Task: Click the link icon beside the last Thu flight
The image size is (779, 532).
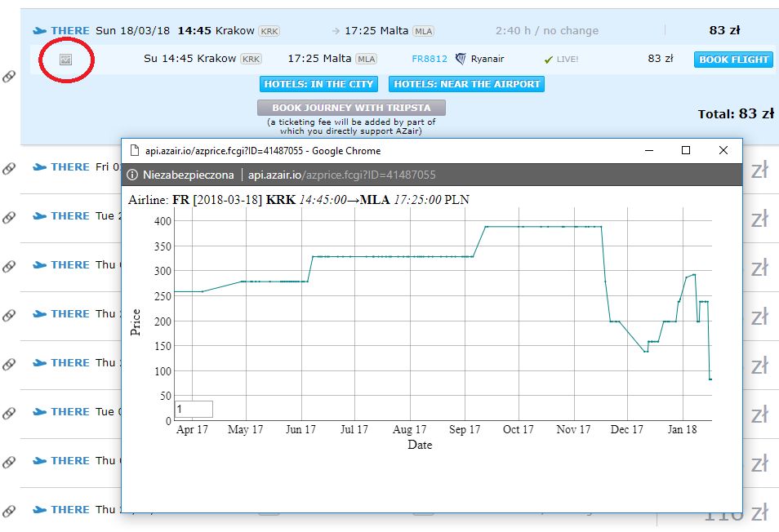Action: click(9, 511)
